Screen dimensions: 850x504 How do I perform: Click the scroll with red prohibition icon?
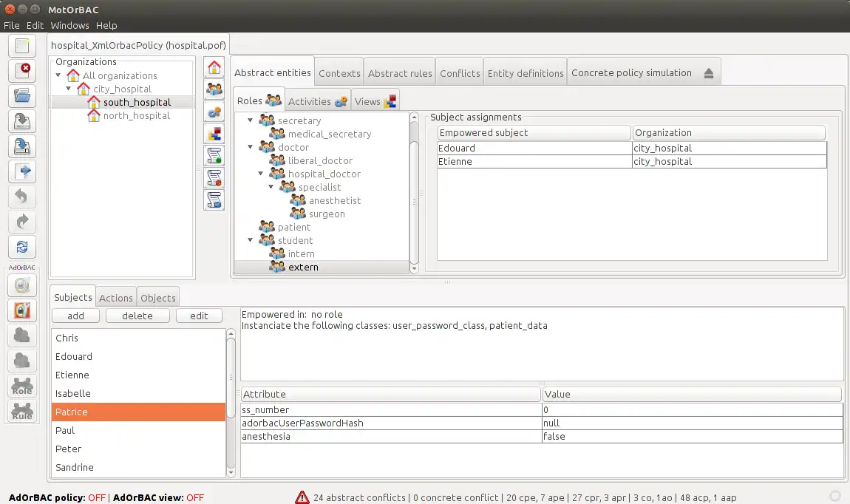(x=214, y=178)
